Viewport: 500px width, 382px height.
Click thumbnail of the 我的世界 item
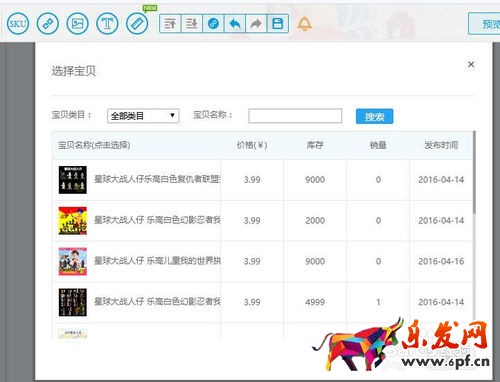click(x=73, y=261)
